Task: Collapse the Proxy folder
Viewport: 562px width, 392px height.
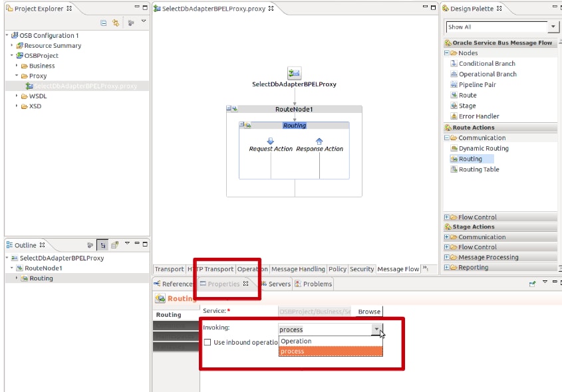Action: (x=17, y=76)
